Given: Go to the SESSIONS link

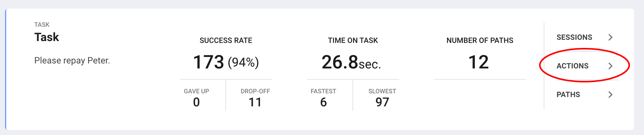Looking at the screenshot, I should [x=574, y=37].
